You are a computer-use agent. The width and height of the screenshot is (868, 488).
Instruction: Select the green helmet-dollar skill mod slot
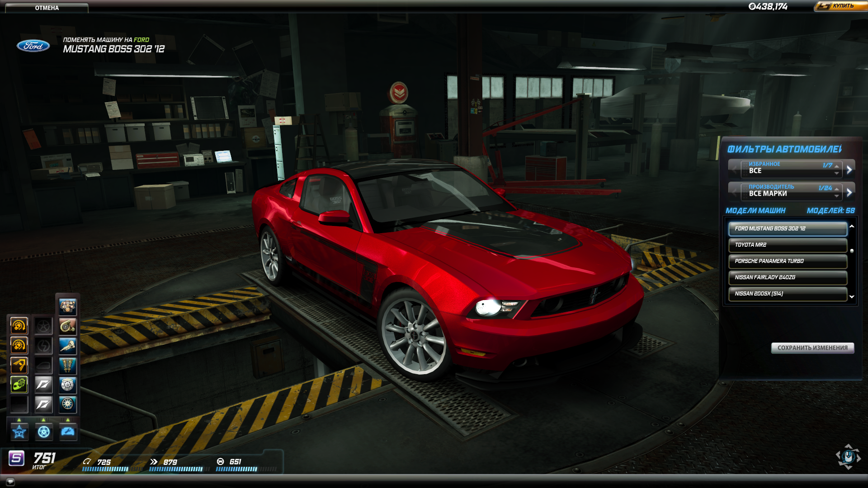click(19, 385)
